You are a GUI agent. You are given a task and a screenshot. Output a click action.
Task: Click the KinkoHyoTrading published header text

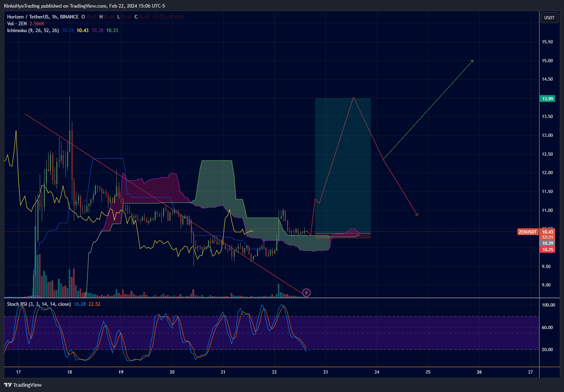pyautogui.click(x=84, y=6)
